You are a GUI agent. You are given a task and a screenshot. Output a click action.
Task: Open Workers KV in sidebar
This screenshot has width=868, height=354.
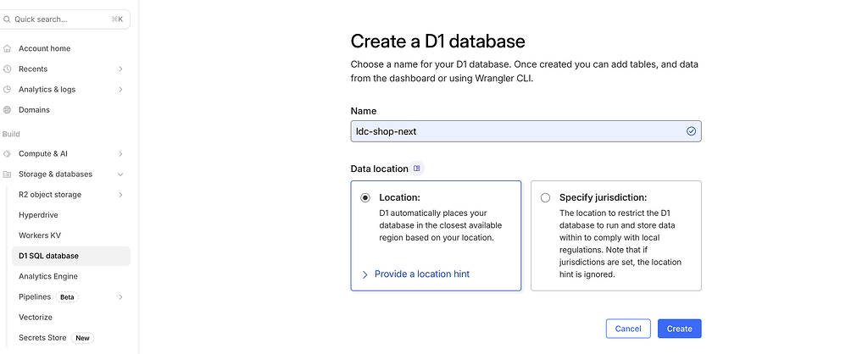40,235
